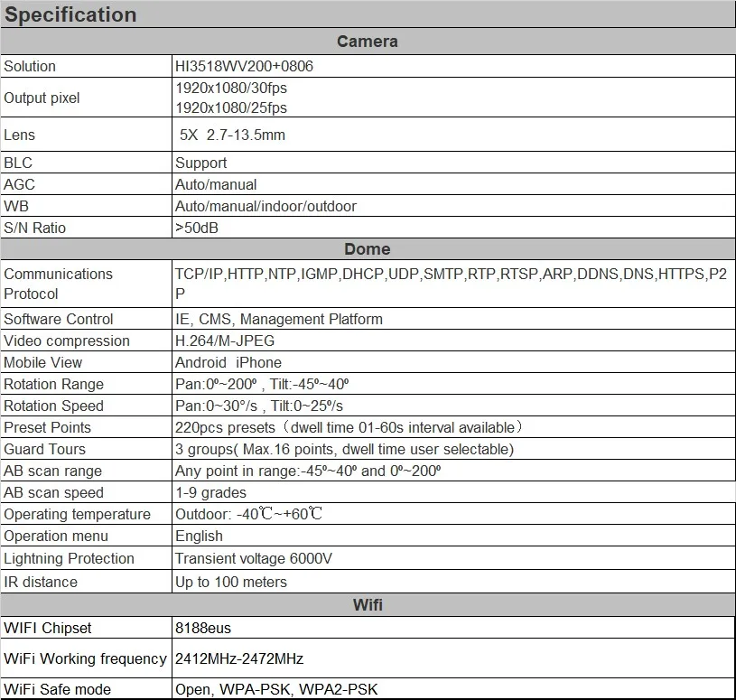Select the '>50dB' value

(x=197, y=228)
